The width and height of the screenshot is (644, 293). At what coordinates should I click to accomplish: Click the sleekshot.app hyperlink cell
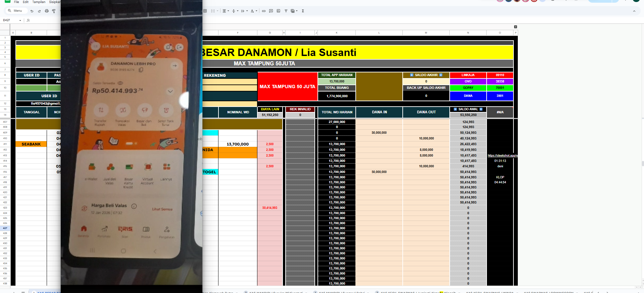tap(502, 156)
